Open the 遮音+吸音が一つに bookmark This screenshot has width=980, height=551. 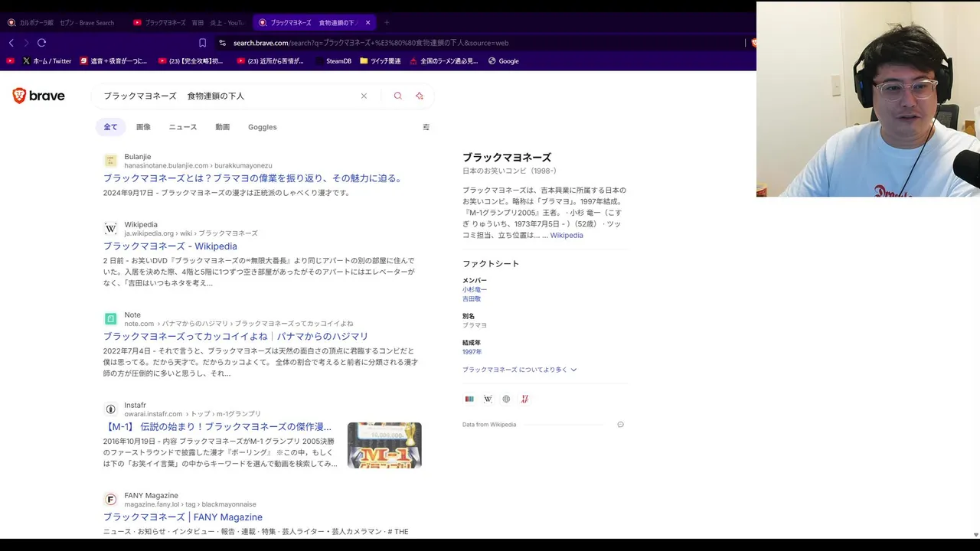click(x=113, y=60)
